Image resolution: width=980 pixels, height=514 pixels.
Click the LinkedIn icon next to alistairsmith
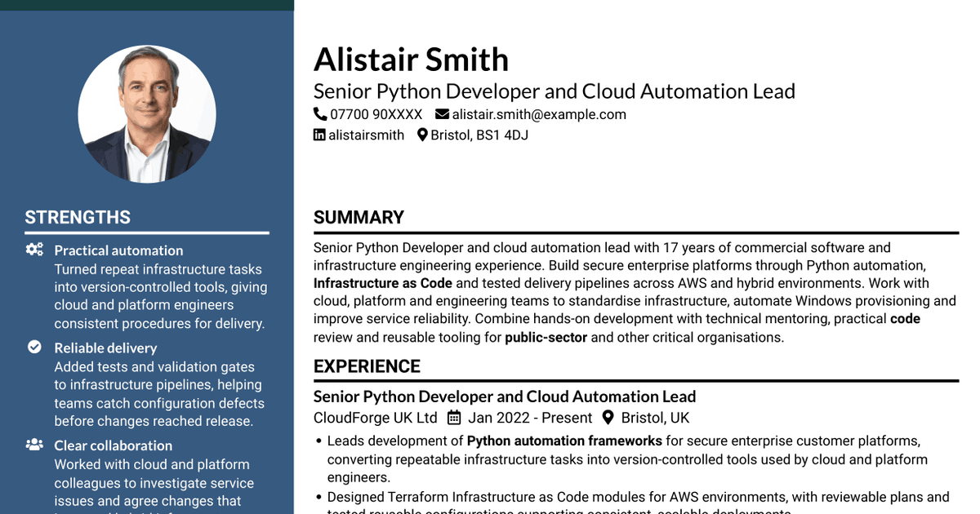click(319, 135)
